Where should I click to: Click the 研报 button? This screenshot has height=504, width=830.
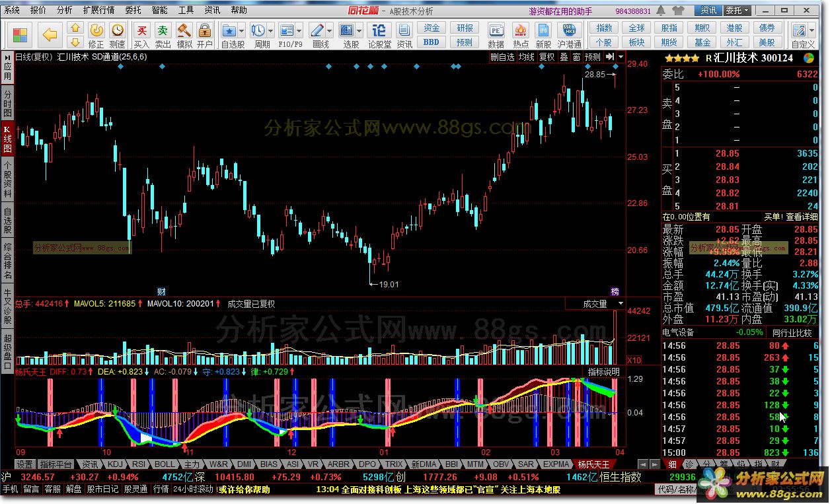(465, 28)
